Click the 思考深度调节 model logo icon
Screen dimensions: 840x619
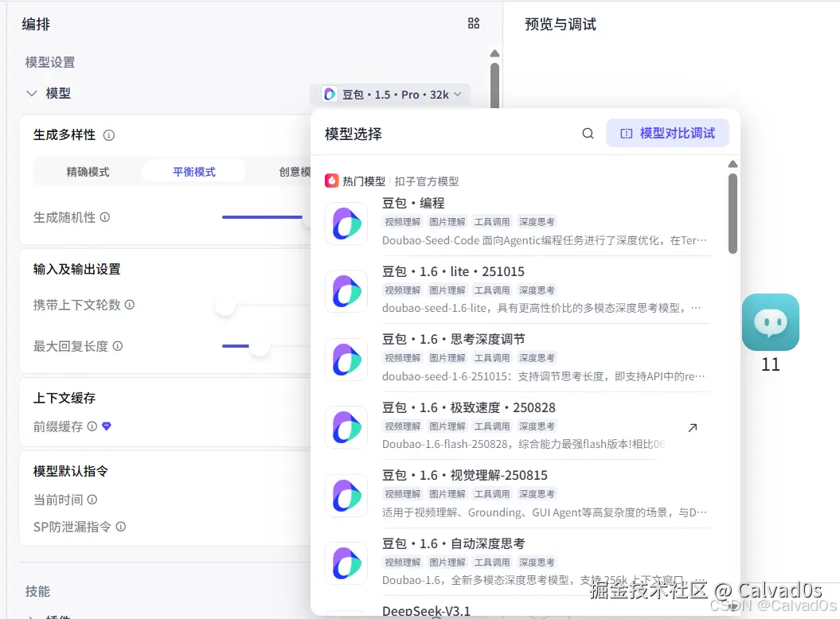tap(346, 360)
